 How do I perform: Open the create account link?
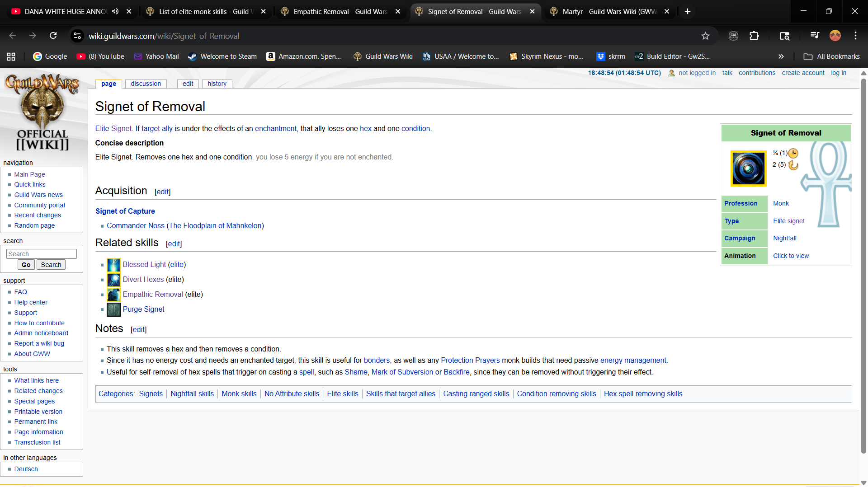803,73
